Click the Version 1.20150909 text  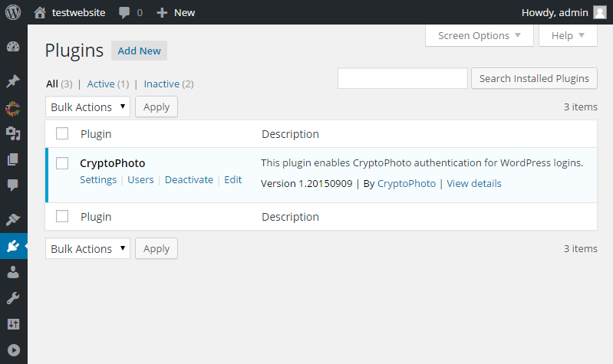(x=307, y=184)
